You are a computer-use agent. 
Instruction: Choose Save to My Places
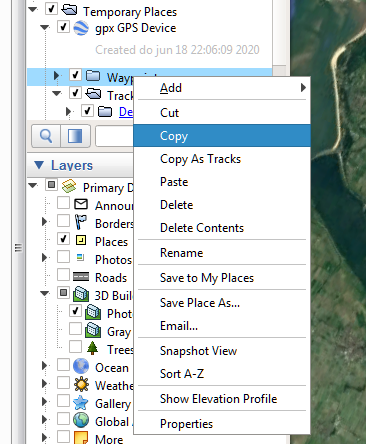tap(222, 278)
